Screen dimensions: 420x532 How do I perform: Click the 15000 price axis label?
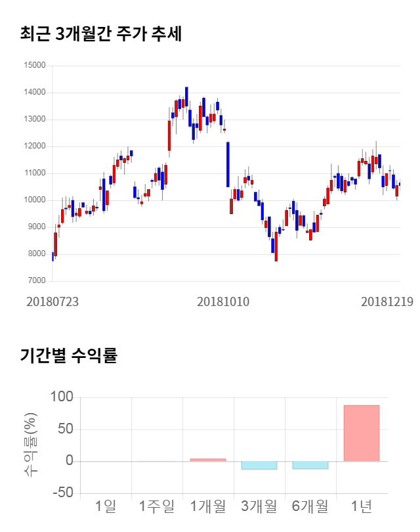[x=34, y=66]
